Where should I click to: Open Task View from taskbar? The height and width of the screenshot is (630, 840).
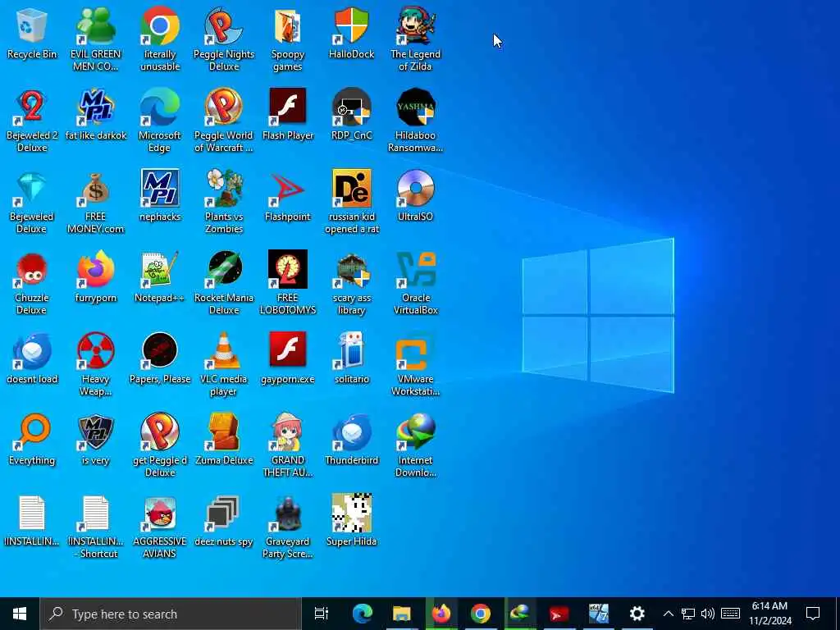click(322, 614)
